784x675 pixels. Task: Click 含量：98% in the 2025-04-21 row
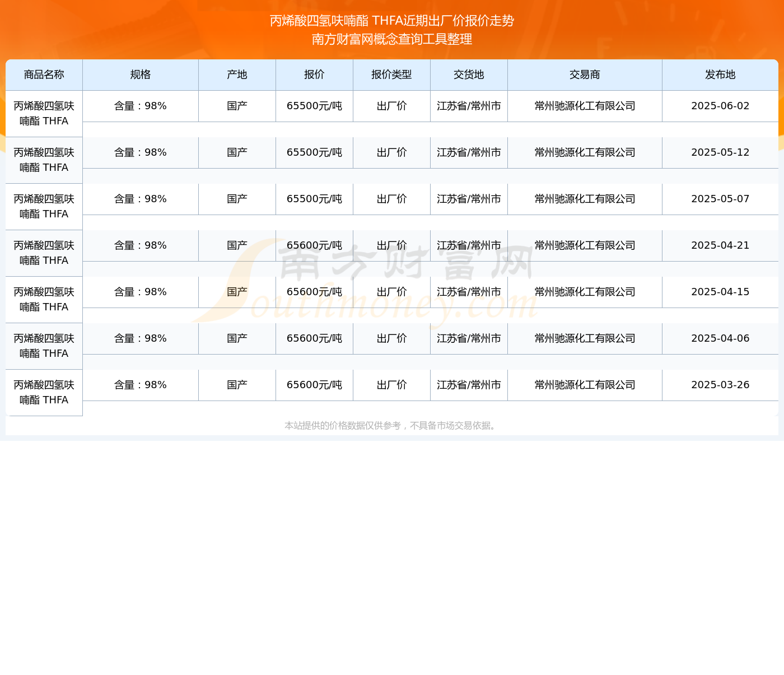(x=141, y=245)
